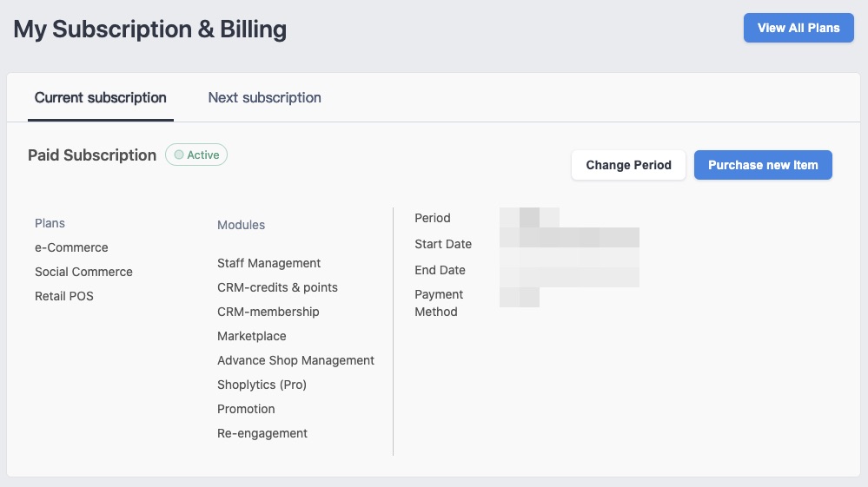Click the Change Period button
Viewport: 868px width, 487px height.
[628, 165]
